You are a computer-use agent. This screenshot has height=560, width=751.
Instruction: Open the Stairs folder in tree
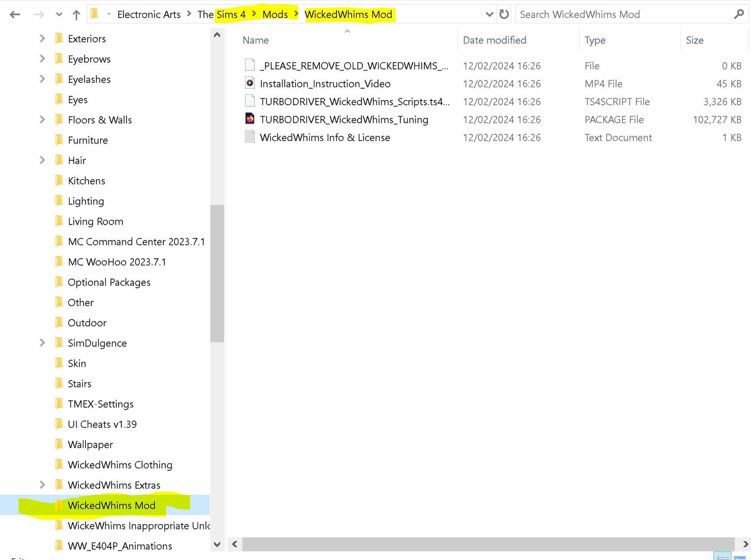[79, 384]
